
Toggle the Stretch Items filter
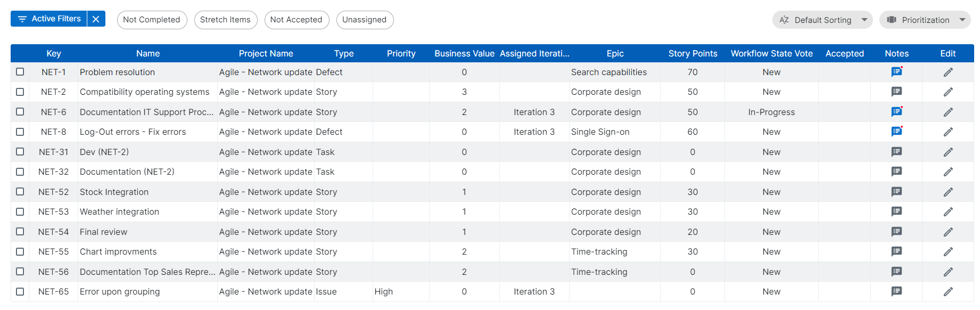point(225,20)
